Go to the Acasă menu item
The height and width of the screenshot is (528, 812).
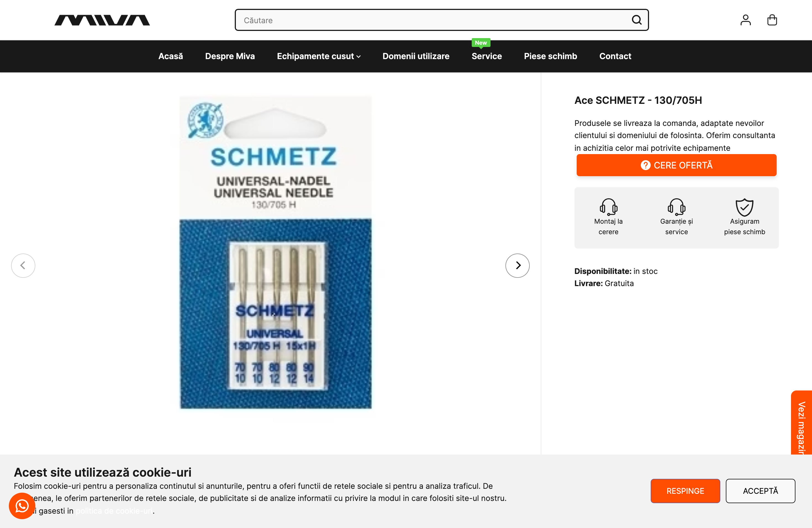click(171, 56)
